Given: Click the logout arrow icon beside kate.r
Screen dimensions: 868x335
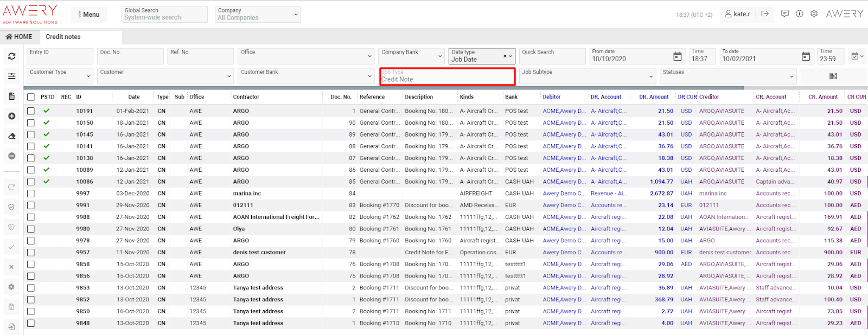Looking at the screenshot, I should tap(765, 14).
